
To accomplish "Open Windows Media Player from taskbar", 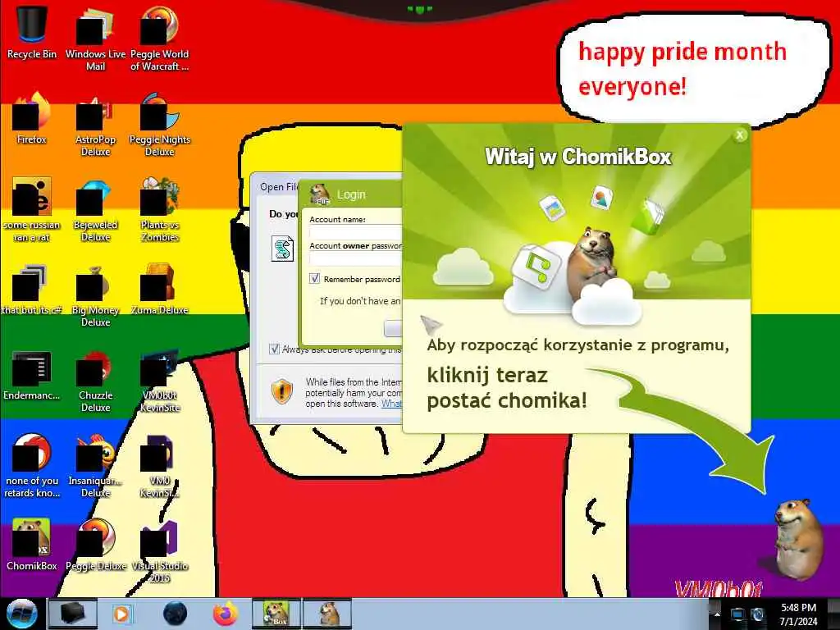I will point(121,614).
